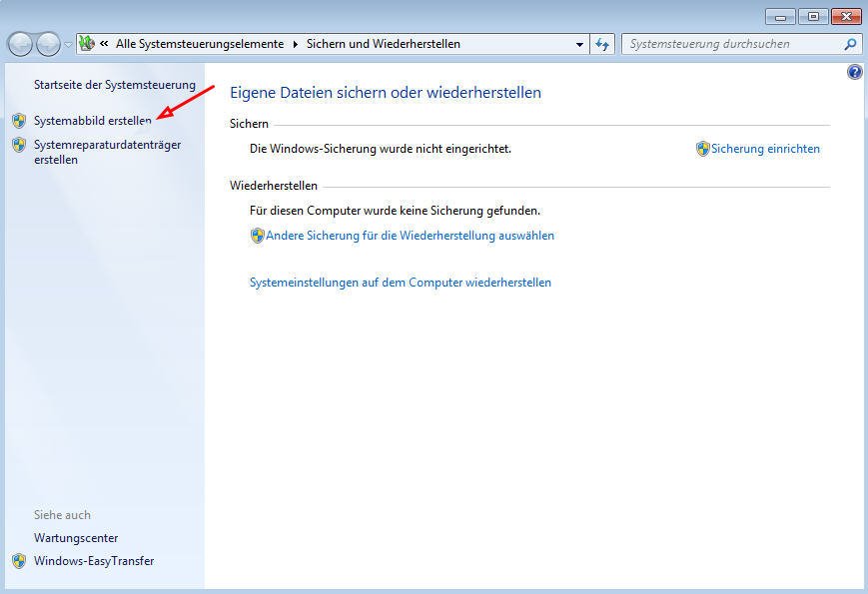Close the window with the red X
This screenshot has height=594, width=868.
(846, 17)
